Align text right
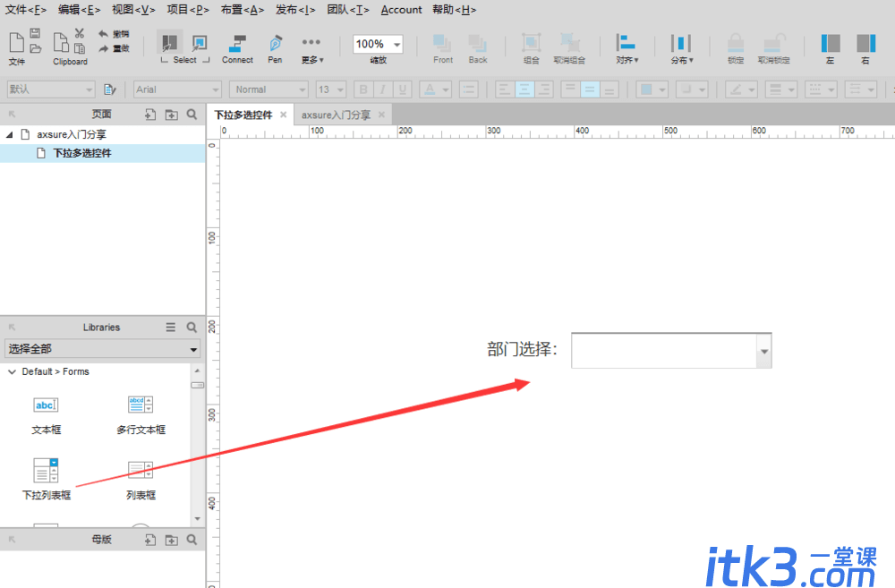 (x=544, y=89)
